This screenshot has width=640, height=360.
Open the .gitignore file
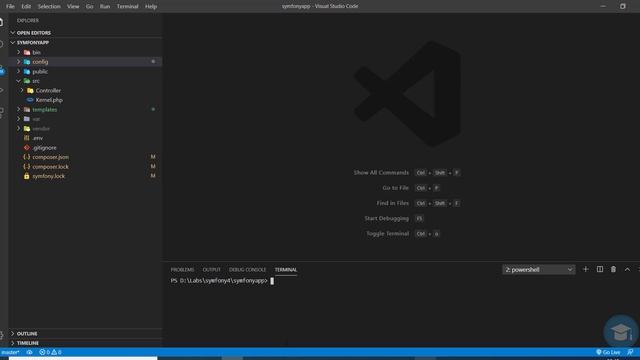click(x=44, y=147)
